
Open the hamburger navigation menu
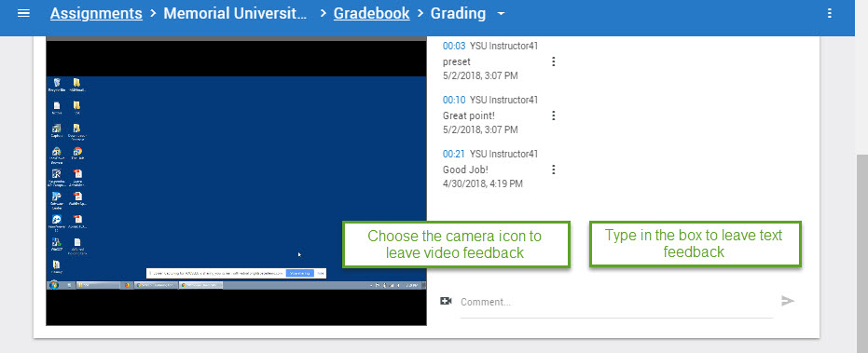point(23,13)
